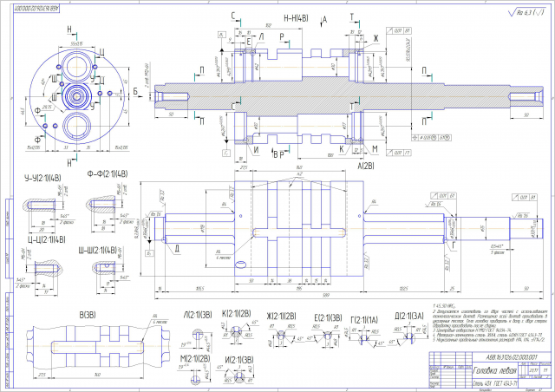Click the detail title И(2:1)(3В)
555x392 pixels.
[239, 360]
